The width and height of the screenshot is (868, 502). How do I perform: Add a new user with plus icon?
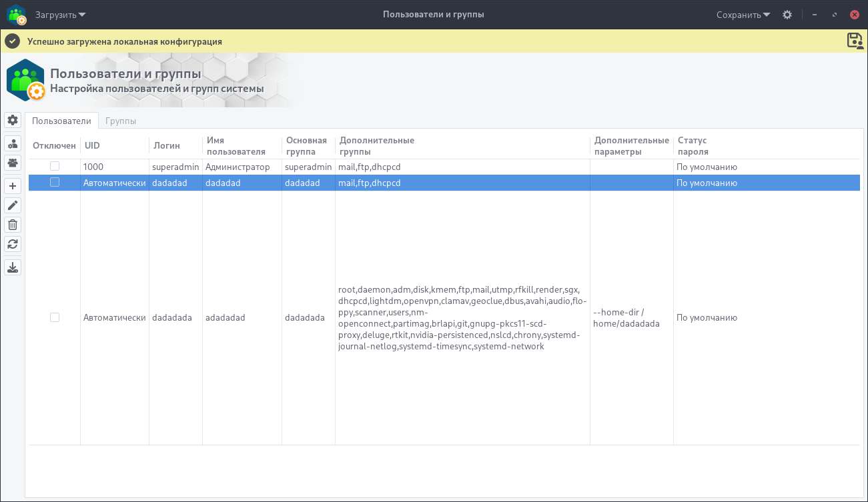13,186
